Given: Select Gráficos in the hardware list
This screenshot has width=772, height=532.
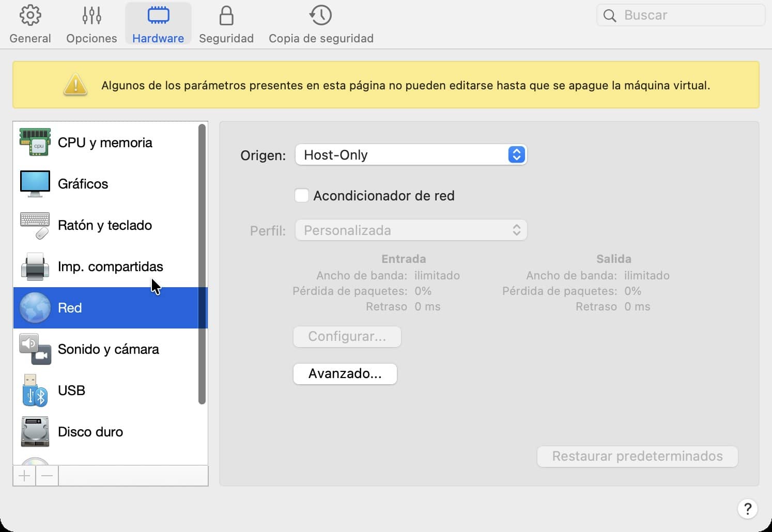Looking at the screenshot, I should (111, 183).
